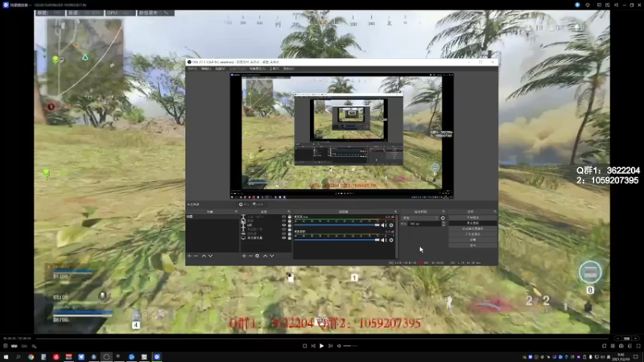Open OBS Tools menu

point(275,68)
